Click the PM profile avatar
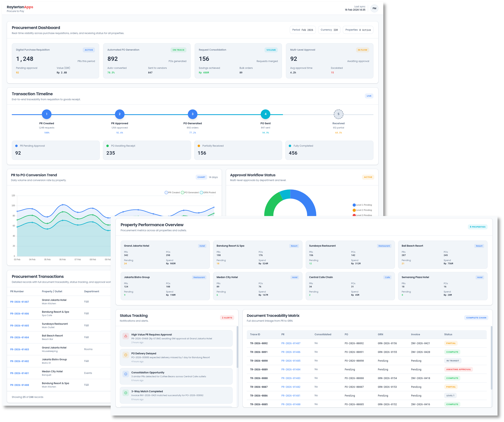504x422 pixels. 374,8
